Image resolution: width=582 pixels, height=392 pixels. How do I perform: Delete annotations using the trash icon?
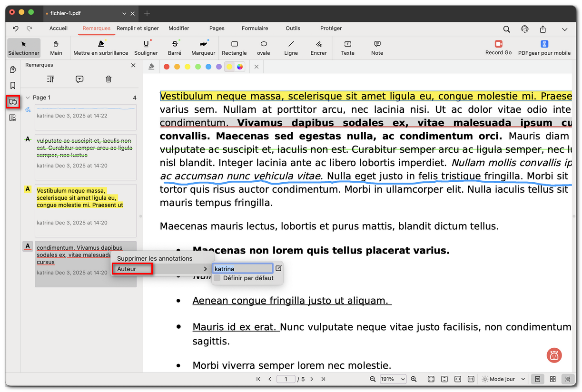[x=109, y=79]
